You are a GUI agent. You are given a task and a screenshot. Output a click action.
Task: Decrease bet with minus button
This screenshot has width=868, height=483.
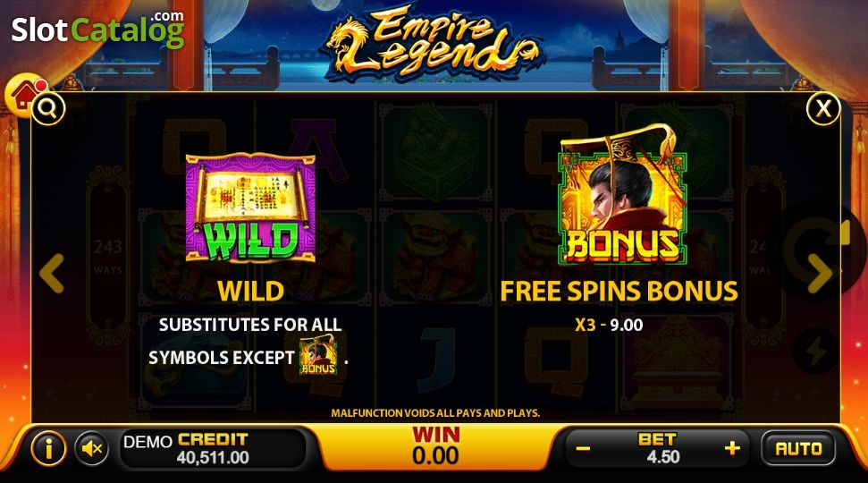(584, 449)
